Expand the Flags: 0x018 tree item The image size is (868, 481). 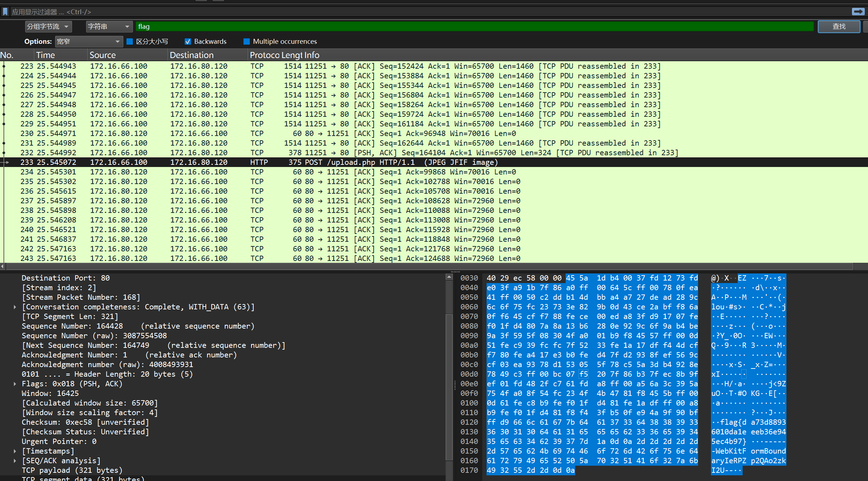click(15, 384)
